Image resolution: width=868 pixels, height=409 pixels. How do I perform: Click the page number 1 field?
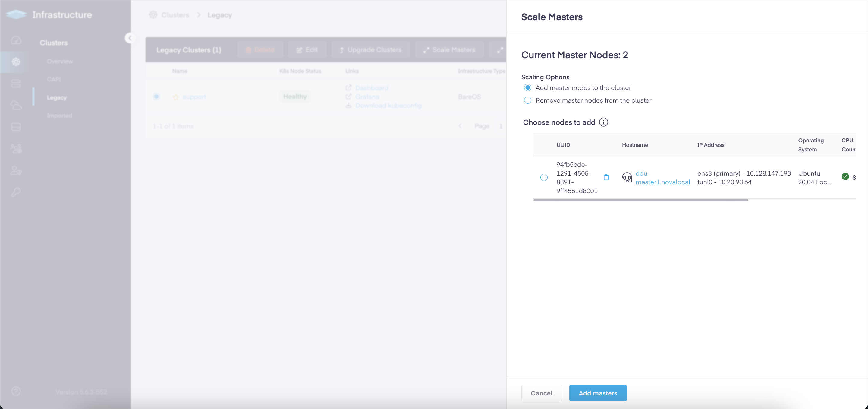click(500, 126)
